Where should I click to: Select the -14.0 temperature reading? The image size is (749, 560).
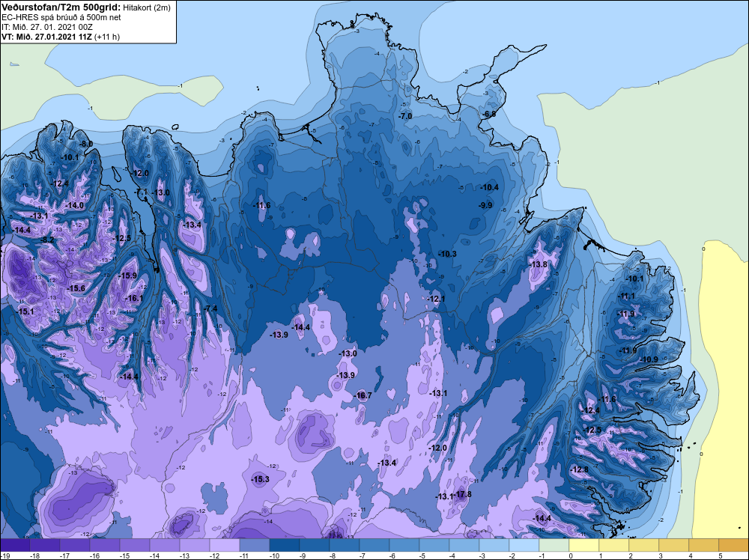(76, 205)
